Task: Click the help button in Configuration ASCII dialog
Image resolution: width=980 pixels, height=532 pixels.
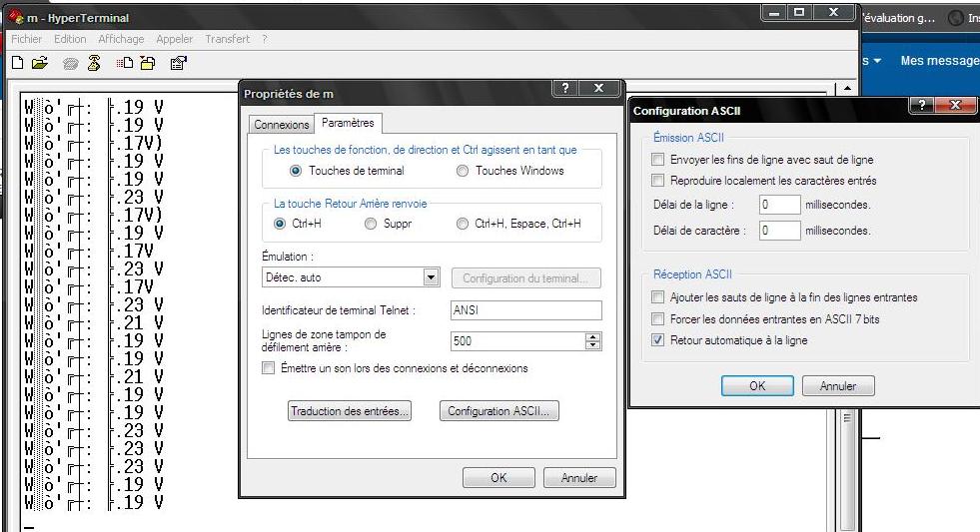Action: tap(922, 105)
